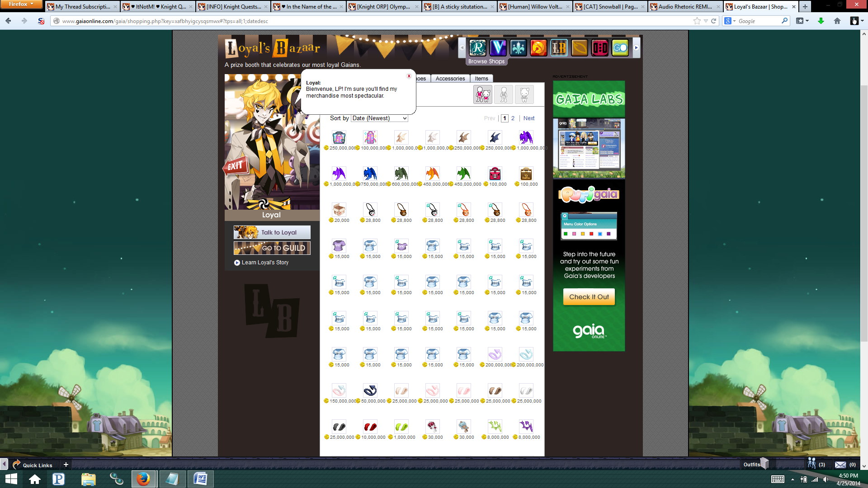Go to page 2 of results
The image size is (868, 488).
[x=513, y=118]
